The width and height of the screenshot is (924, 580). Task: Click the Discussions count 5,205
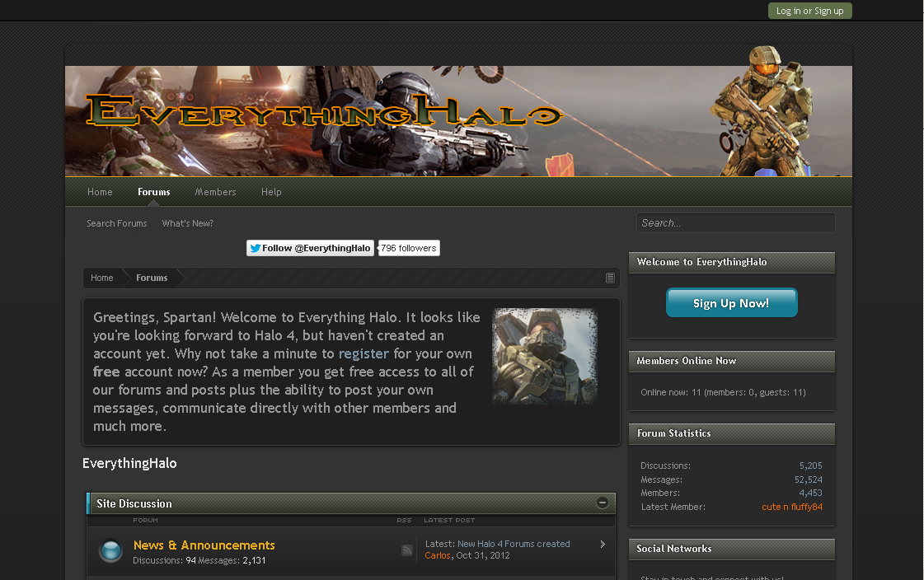(810, 465)
